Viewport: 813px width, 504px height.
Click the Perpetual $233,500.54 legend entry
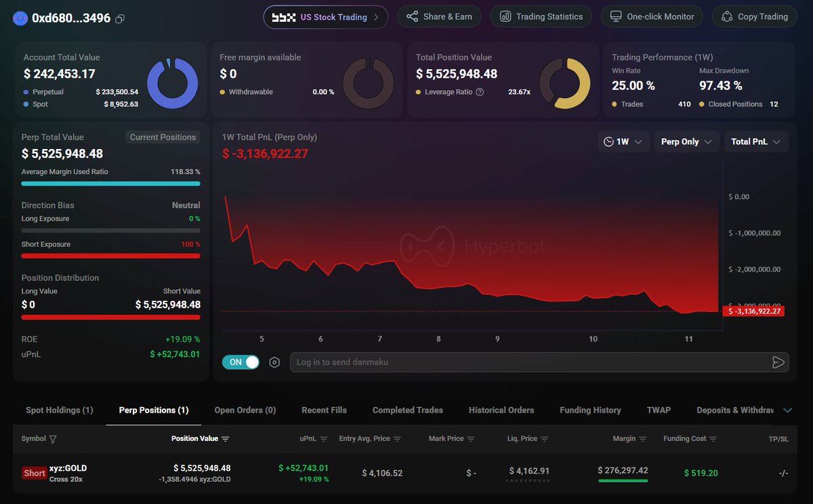click(x=81, y=92)
